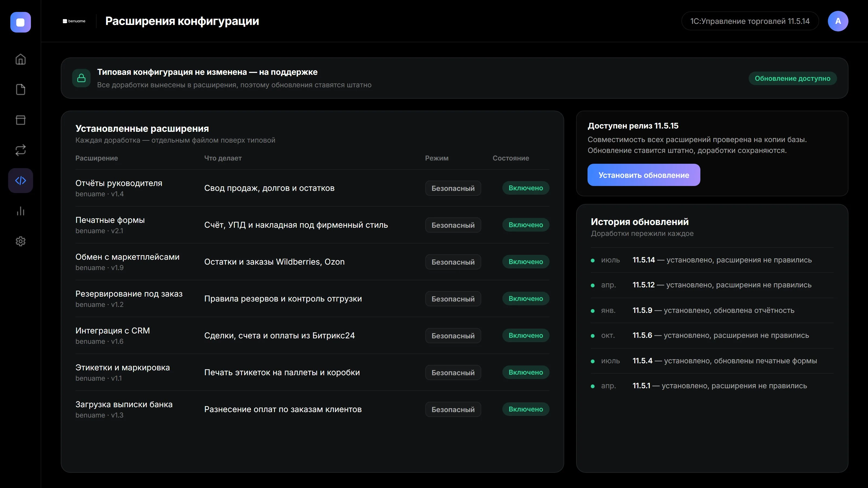Click the Режим column header
The image size is (868, 488).
tap(436, 158)
